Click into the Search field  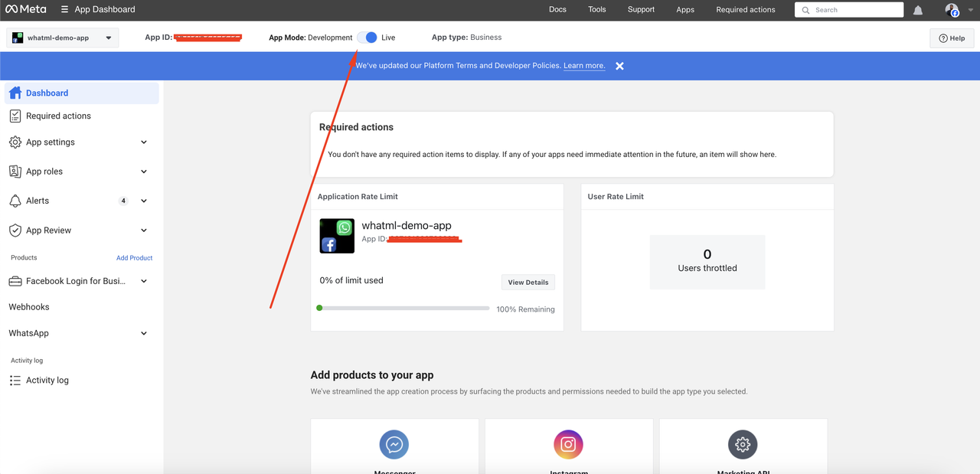(849, 10)
